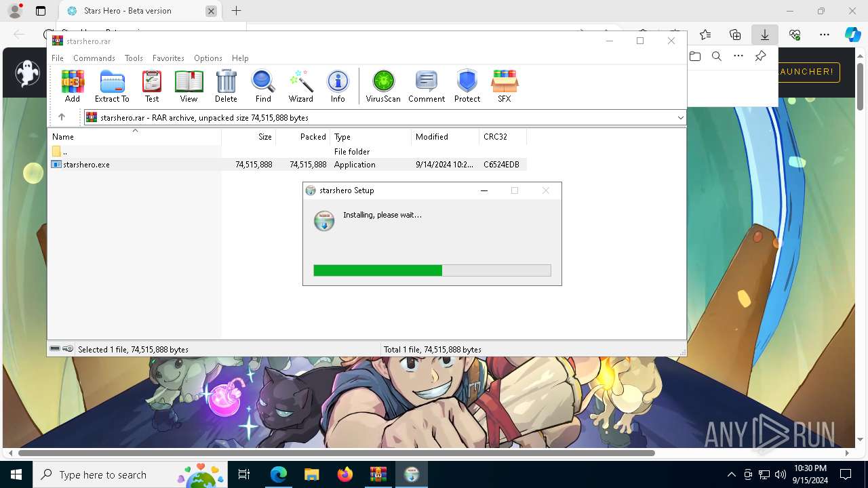868x488 pixels.
Task: Open the Tools menu
Action: (134, 58)
